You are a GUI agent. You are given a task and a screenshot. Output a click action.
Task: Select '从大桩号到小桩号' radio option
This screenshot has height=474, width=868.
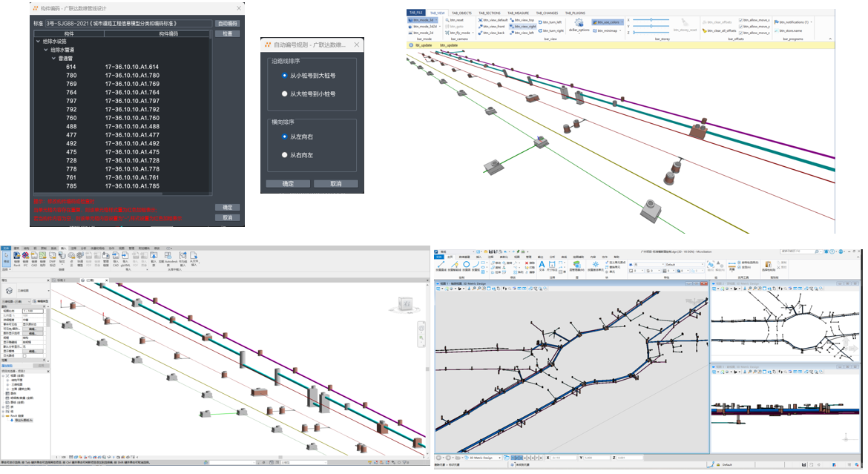(285, 94)
